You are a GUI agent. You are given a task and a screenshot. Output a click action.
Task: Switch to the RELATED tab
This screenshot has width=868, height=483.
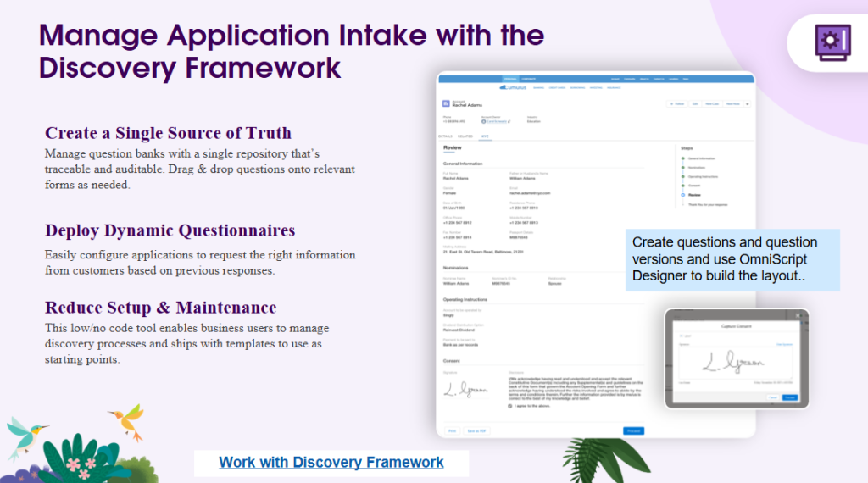click(x=465, y=136)
